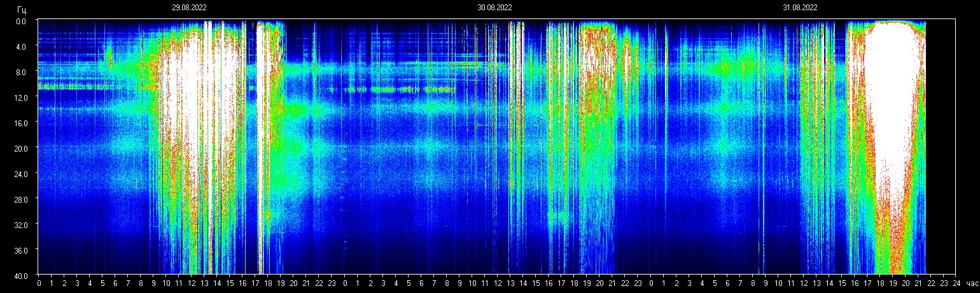Click the final hour 24 axis label
The height and width of the screenshot is (293, 980).
point(956,282)
